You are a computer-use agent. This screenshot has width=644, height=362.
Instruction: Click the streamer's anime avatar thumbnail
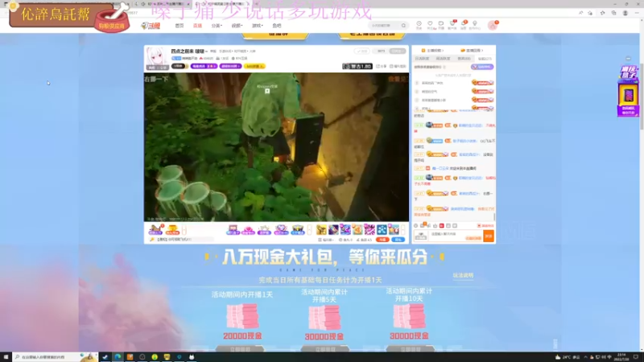[x=156, y=58]
